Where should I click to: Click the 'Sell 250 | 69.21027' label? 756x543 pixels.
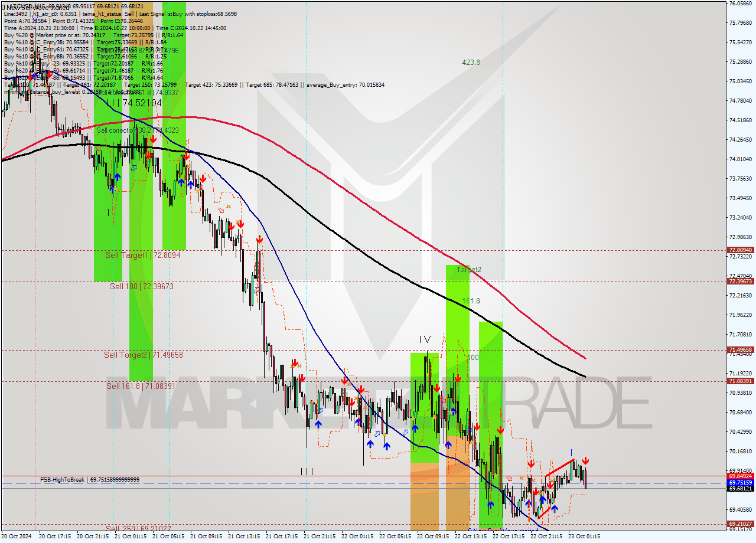139,528
